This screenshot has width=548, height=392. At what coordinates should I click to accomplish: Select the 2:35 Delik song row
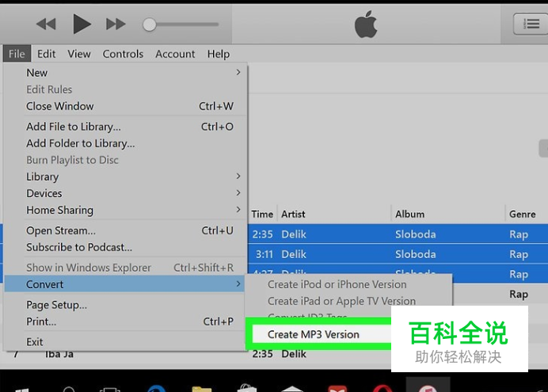tap(398, 234)
